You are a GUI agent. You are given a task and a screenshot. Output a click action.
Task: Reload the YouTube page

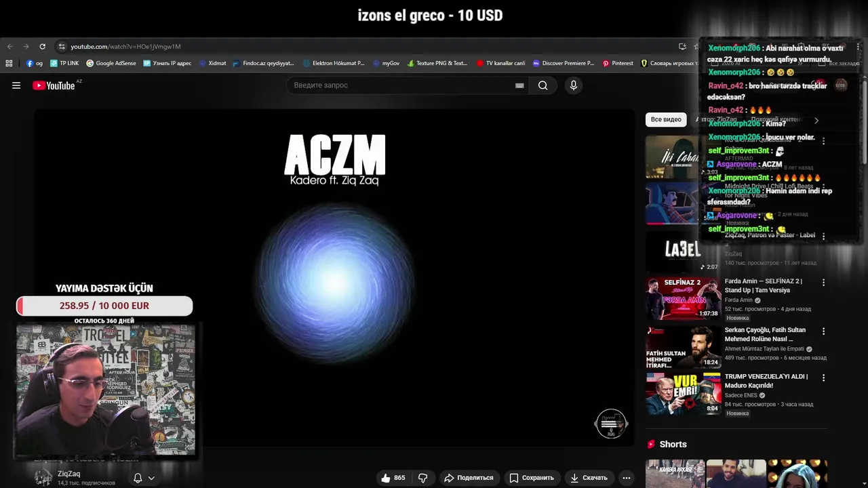pyautogui.click(x=42, y=47)
